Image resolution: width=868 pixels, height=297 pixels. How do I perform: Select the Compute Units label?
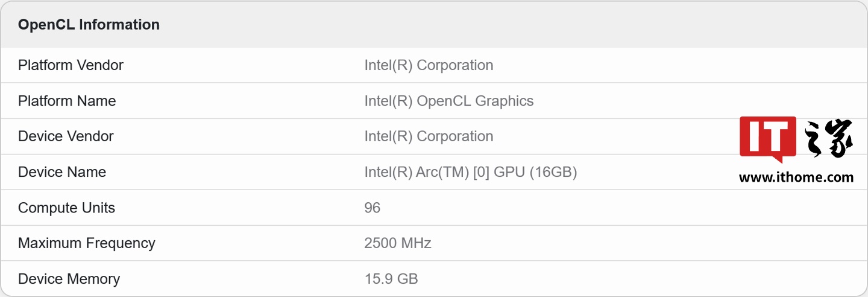[66, 208]
